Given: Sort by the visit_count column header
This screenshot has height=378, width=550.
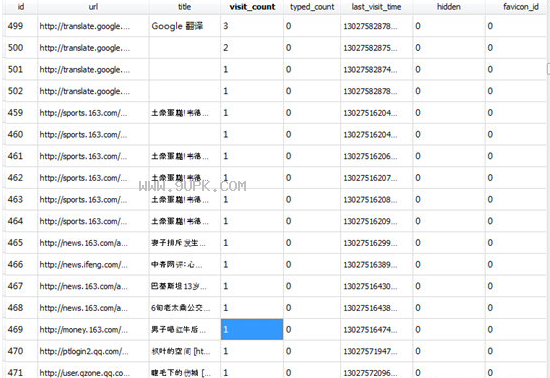Looking at the screenshot, I should (x=252, y=7).
